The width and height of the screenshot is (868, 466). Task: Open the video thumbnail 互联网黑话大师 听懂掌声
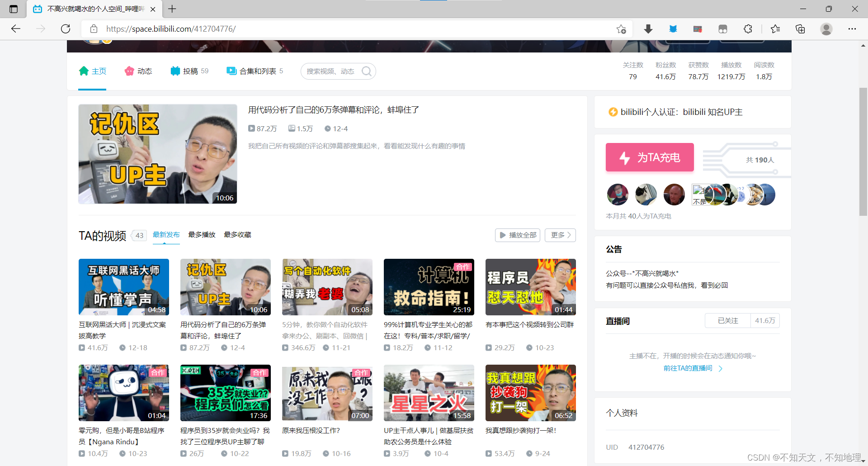click(124, 287)
